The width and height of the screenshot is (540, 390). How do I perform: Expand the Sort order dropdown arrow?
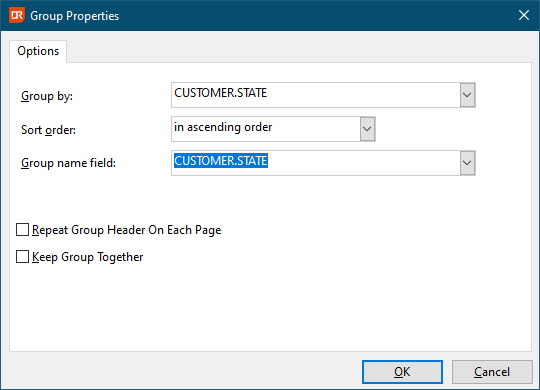367,129
